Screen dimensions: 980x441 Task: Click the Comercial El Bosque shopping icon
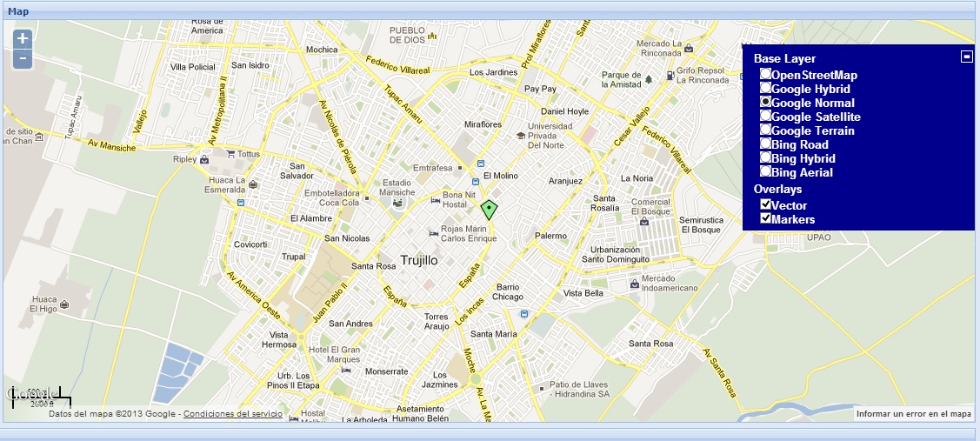pos(643,221)
